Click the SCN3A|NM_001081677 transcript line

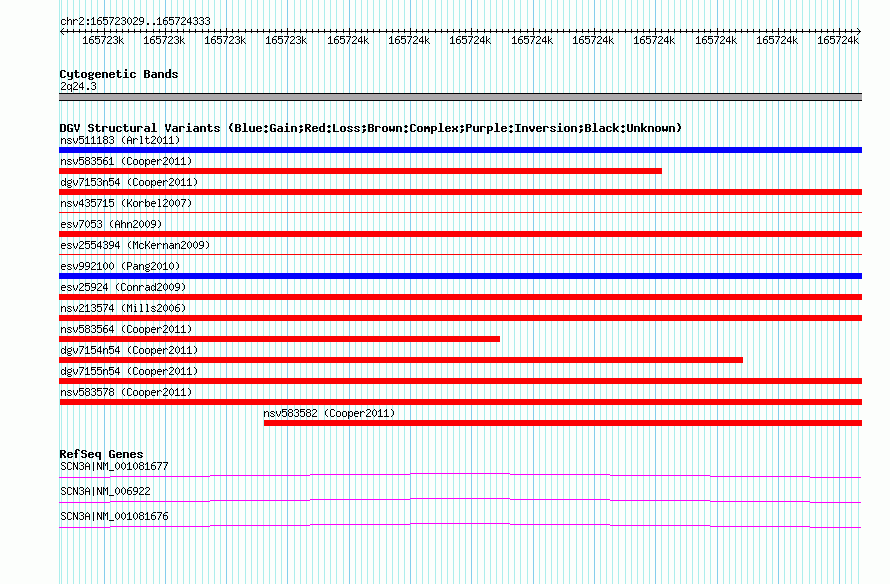click(x=460, y=475)
